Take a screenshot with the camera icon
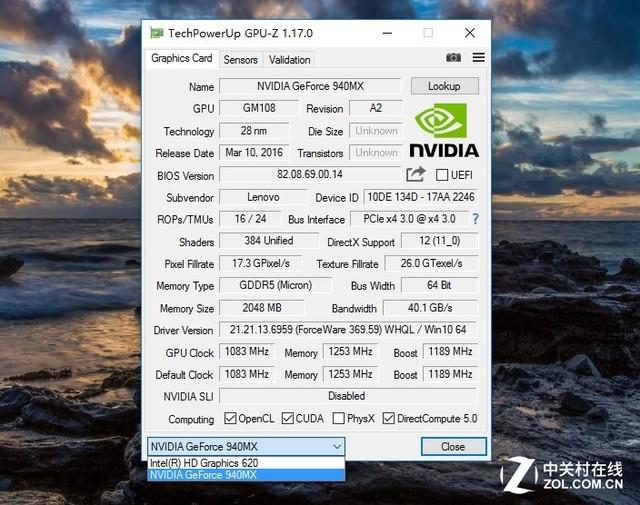 pos(453,58)
